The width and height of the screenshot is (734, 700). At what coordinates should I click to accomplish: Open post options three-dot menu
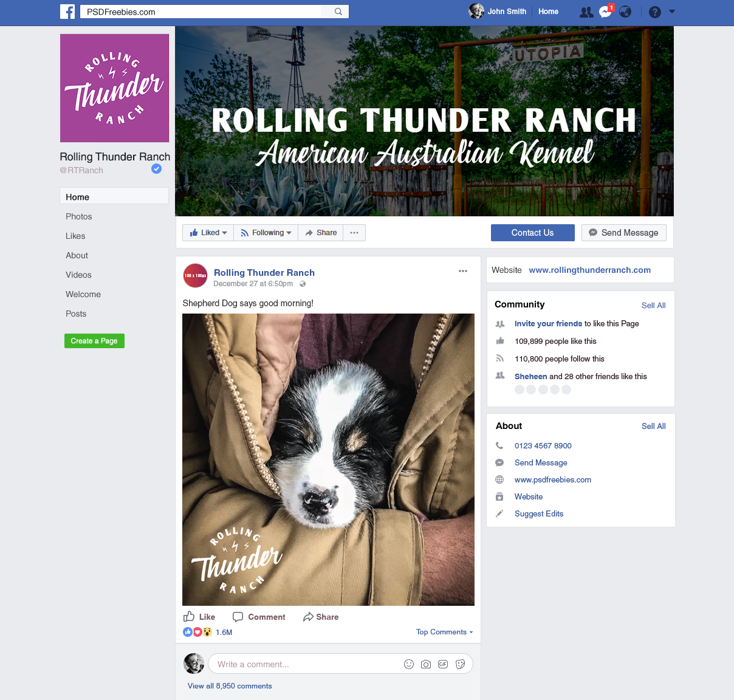[x=463, y=271]
